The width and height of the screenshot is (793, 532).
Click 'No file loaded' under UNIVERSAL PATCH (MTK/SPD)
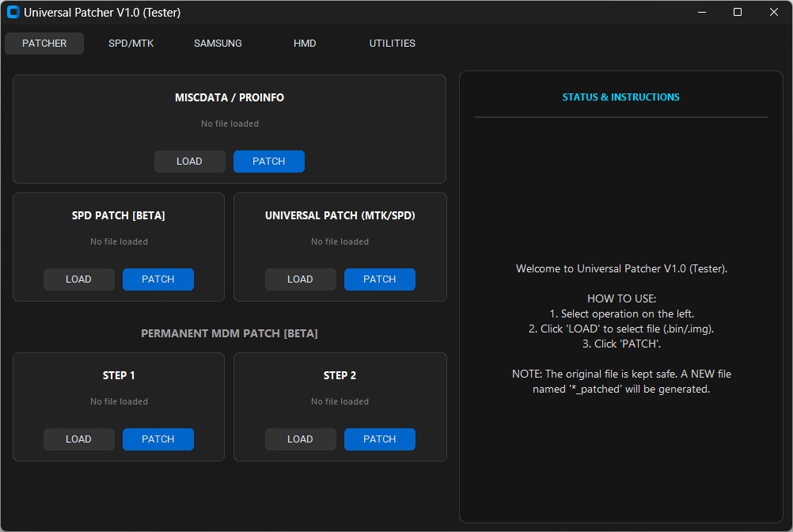coord(340,241)
